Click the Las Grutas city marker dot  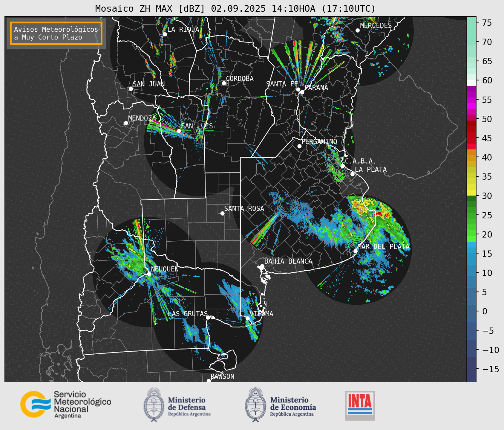(x=208, y=318)
